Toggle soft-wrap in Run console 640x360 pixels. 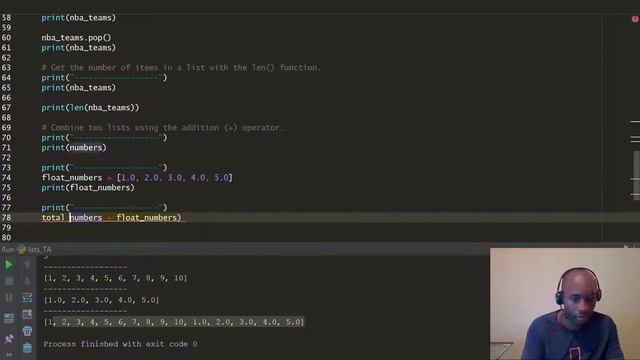tap(27, 298)
